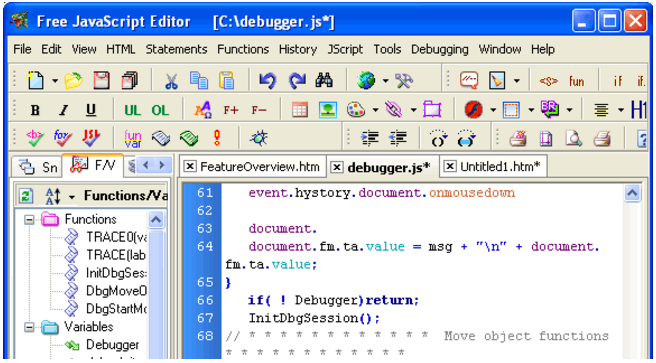Apply Bold formatting button

point(35,110)
